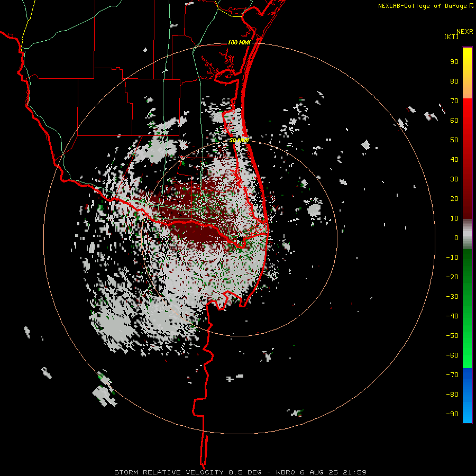
Task: Click the gray zero-velocity band on the color bar
Action: coord(467,234)
